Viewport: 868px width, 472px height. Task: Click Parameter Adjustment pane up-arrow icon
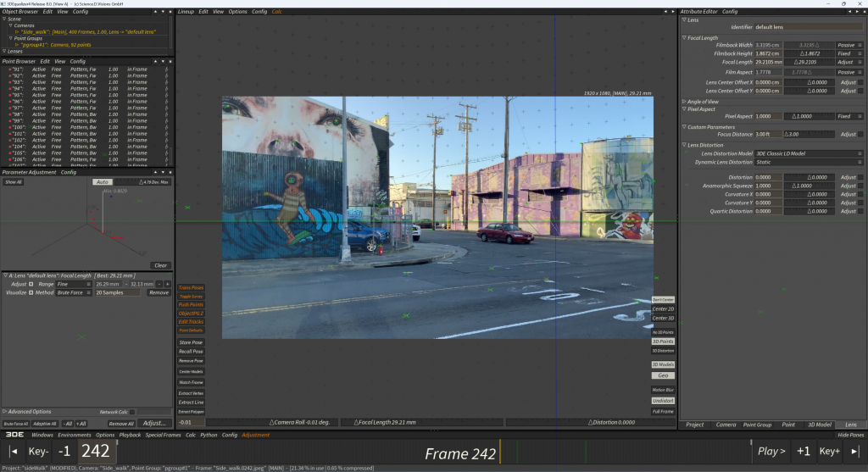point(155,172)
